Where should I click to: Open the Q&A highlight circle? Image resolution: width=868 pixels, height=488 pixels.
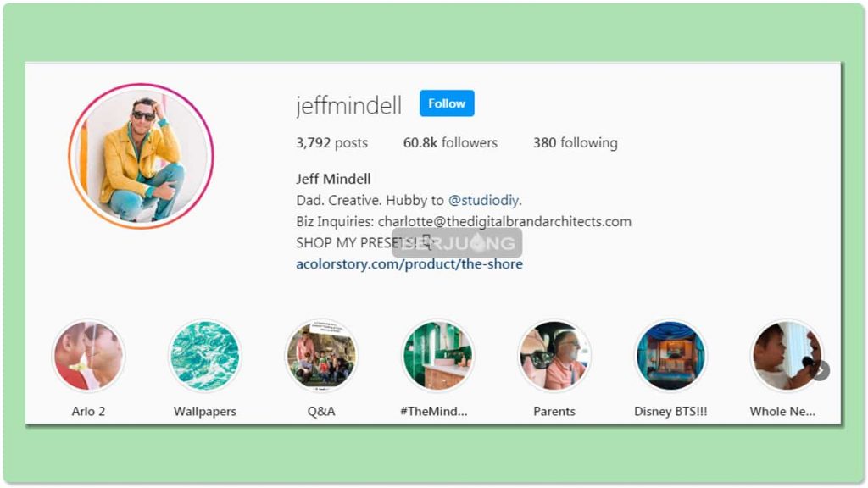tap(321, 356)
